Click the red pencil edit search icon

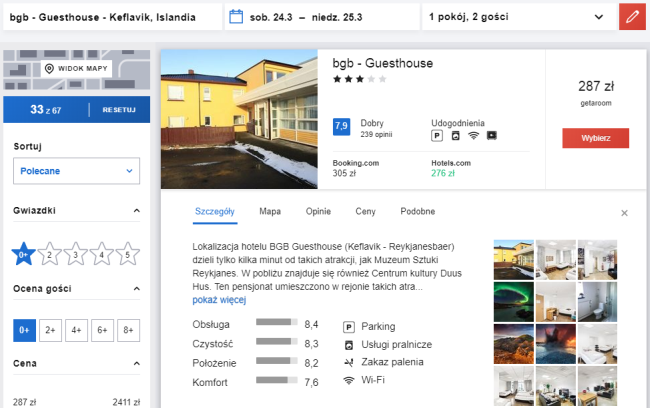tap(632, 17)
